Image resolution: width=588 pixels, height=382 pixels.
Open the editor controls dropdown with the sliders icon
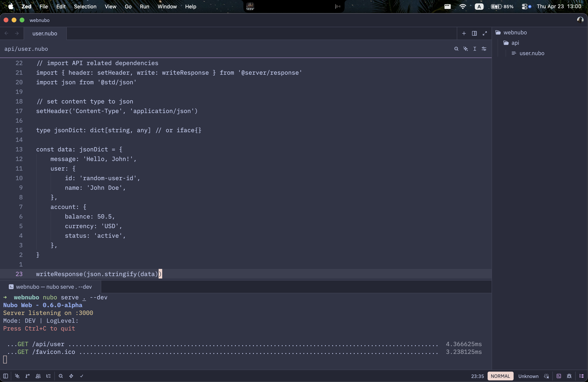(x=484, y=49)
